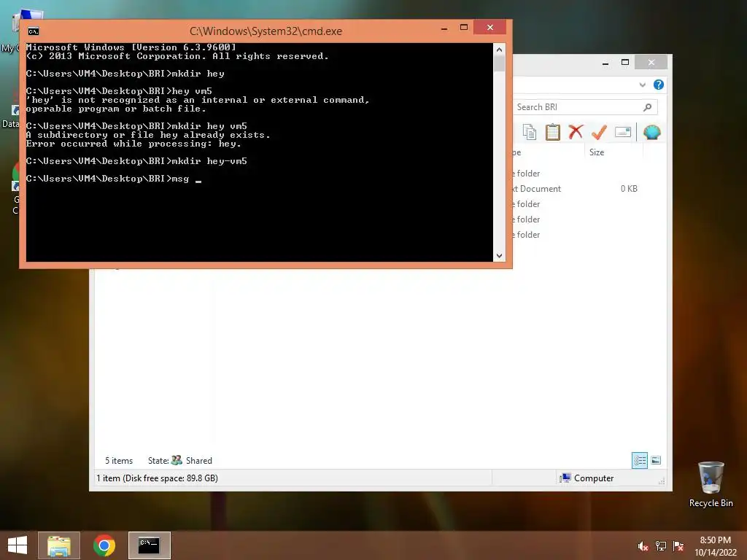Screen dimensions: 747x560
Task: Launch Google Chrome from taskbar
Action: tap(104, 545)
